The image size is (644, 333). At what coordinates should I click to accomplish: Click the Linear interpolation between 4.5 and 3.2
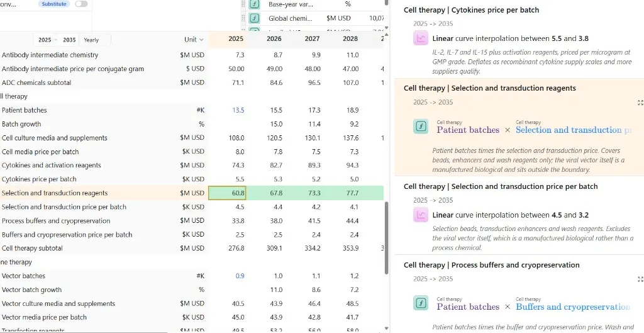[511, 215]
